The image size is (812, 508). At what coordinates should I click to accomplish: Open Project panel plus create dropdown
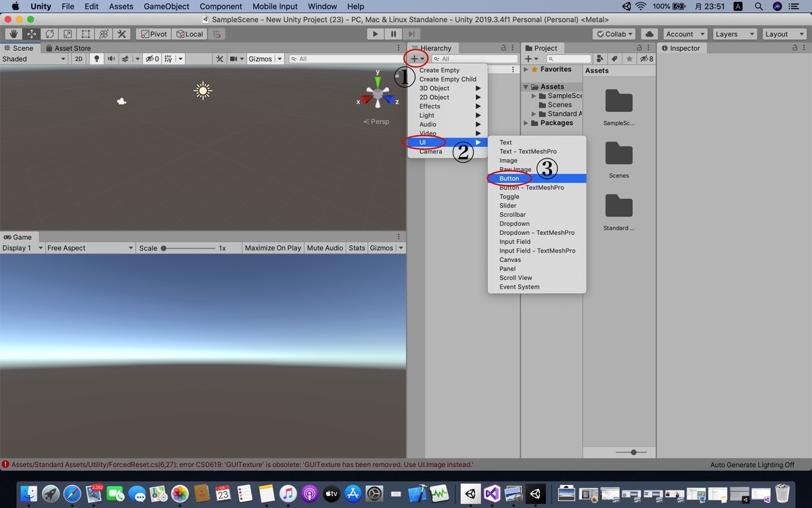[532, 59]
